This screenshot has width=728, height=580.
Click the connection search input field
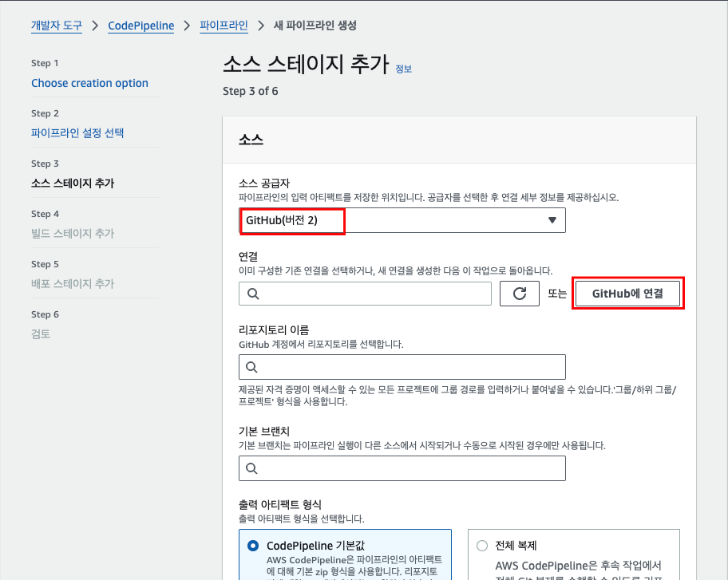point(365,294)
